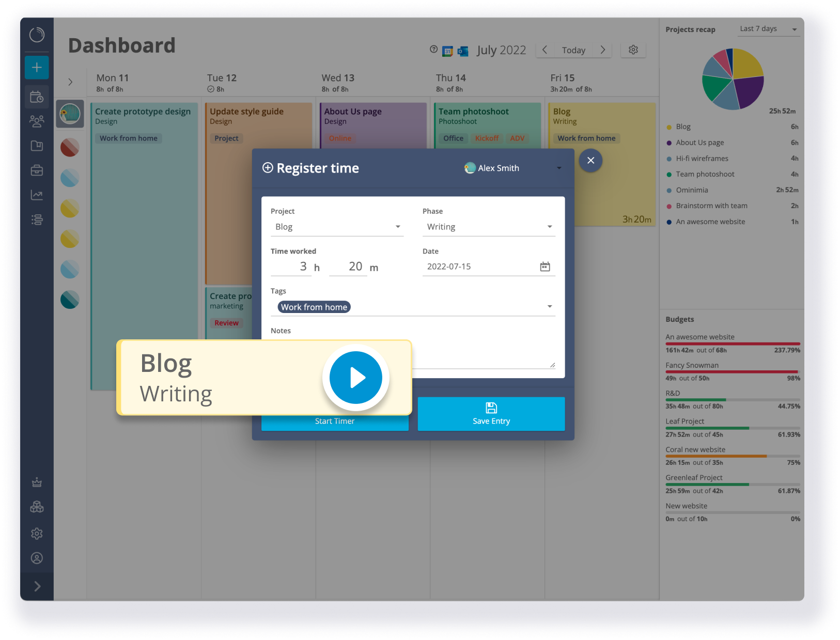Open the Outlook integration icon
Image resolution: width=840 pixels, height=640 pixels.
[463, 51]
